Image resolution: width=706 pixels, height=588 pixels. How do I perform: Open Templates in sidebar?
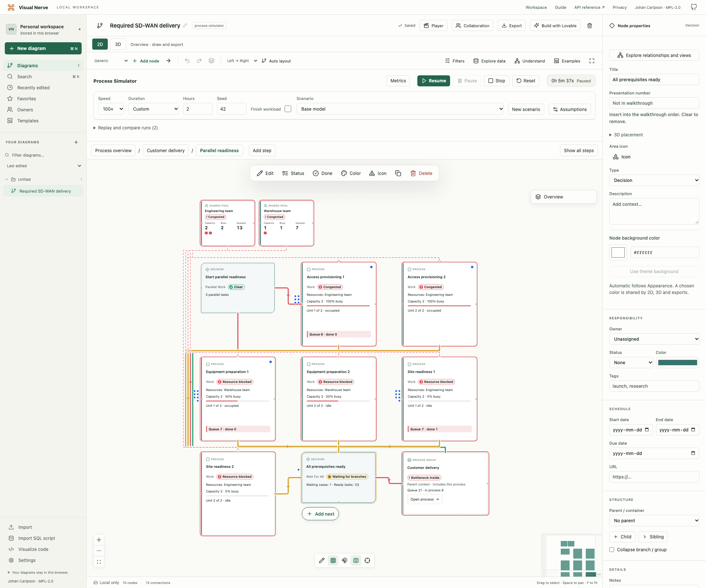(43, 121)
